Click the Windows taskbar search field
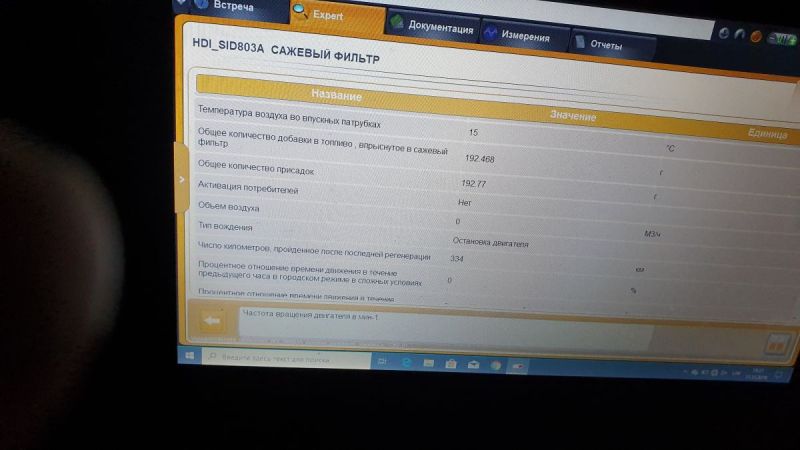Screen dimensions: 800x450 (x=280, y=357)
